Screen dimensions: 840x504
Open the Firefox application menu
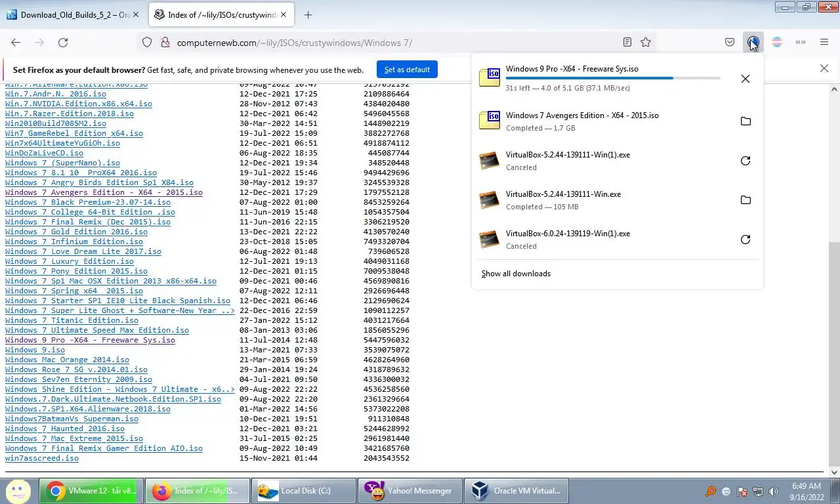tap(824, 42)
